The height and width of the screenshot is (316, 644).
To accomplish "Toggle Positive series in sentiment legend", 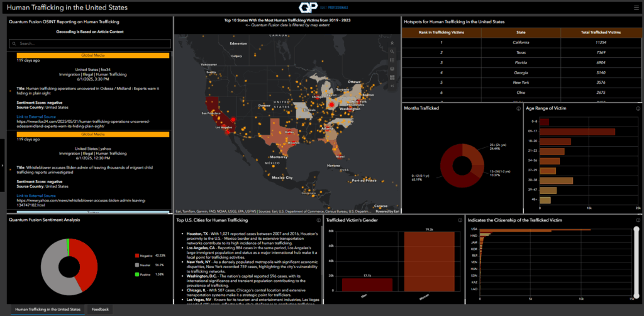I will point(145,274).
